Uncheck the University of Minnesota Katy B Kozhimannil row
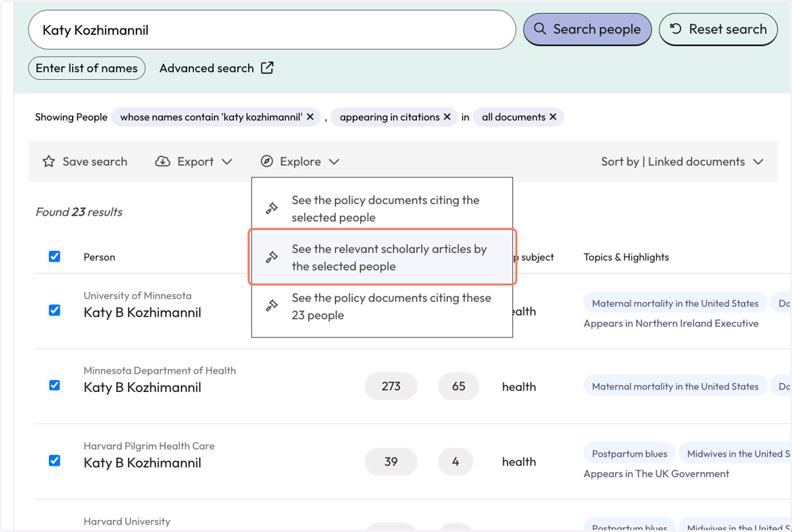The height and width of the screenshot is (532, 792). 55,310
